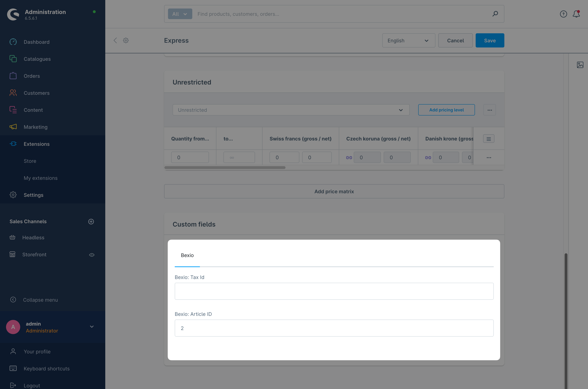Viewport: 588px width, 389px height.
Task: Open the English language selector
Action: [x=408, y=40]
